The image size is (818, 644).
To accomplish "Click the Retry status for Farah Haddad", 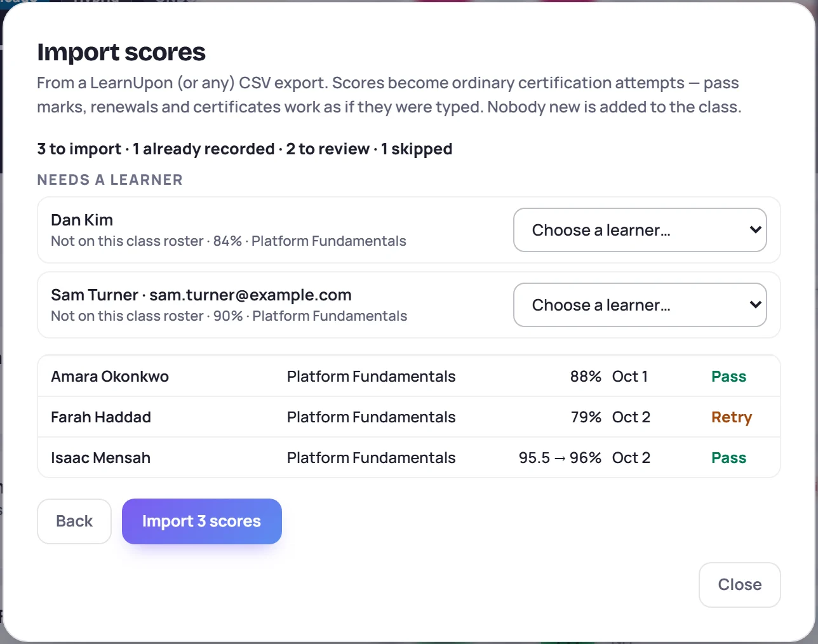I will click(x=732, y=417).
